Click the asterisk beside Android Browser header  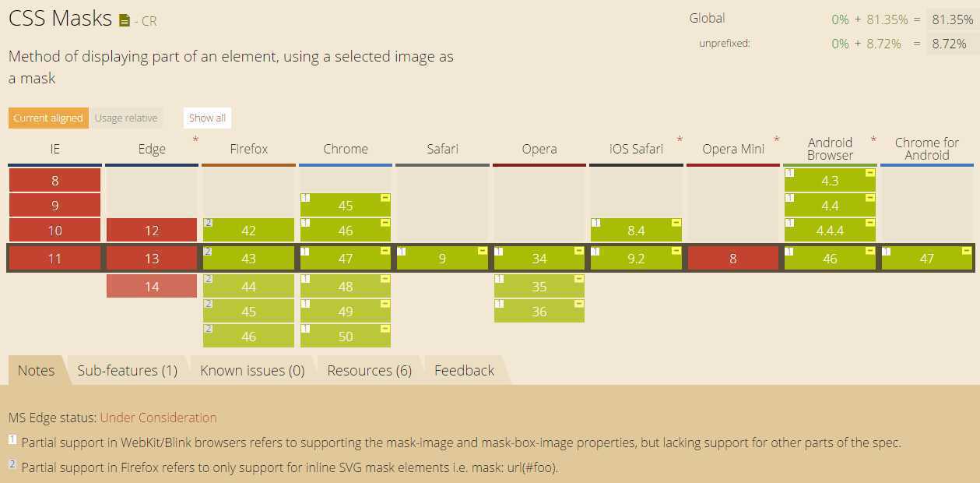[x=873, y=140]
